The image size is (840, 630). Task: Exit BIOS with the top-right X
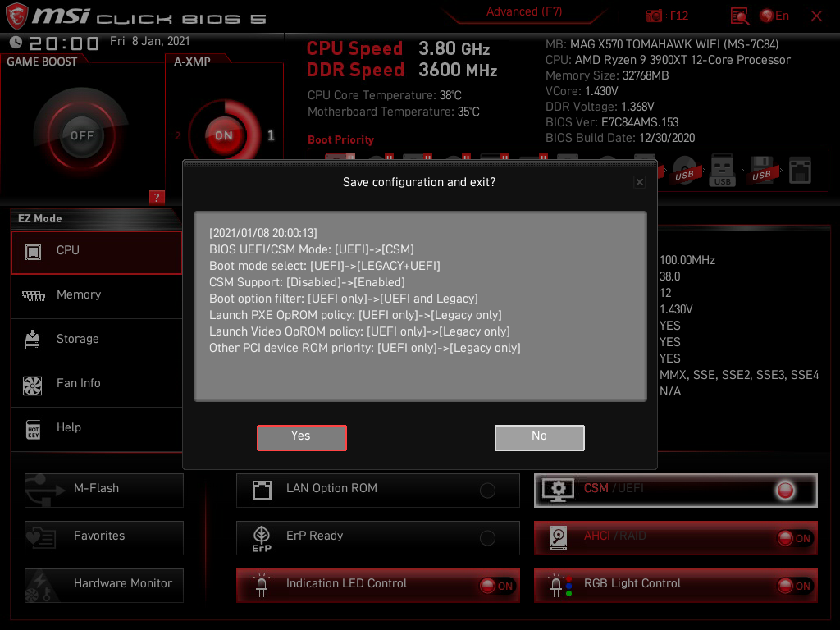(x=816, y=16)
